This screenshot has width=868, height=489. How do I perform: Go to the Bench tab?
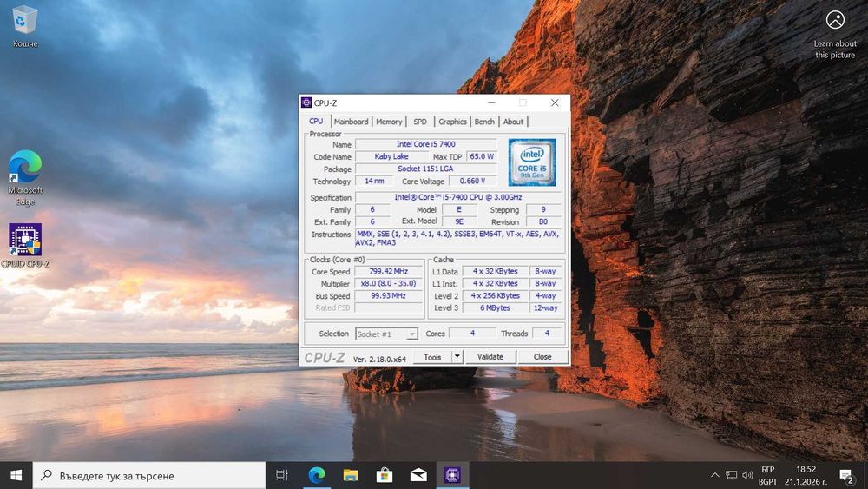click(x=484, y=122)
